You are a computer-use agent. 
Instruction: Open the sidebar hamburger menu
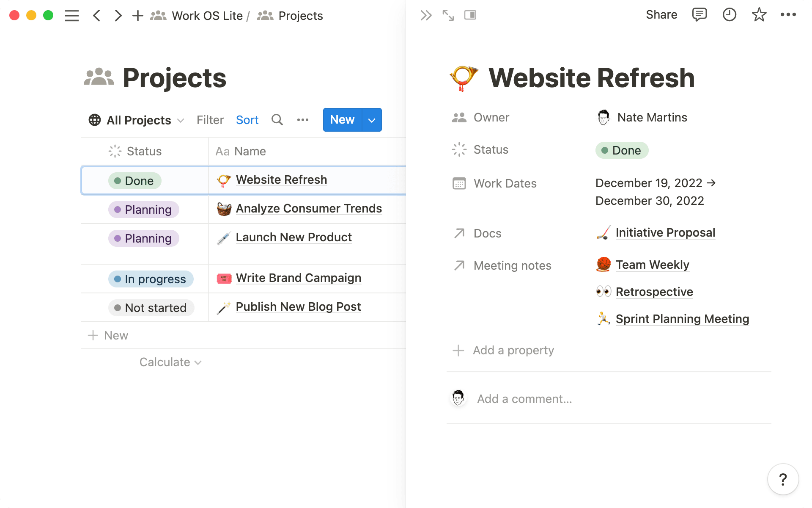pyautogui.click(x=72, y=16)
